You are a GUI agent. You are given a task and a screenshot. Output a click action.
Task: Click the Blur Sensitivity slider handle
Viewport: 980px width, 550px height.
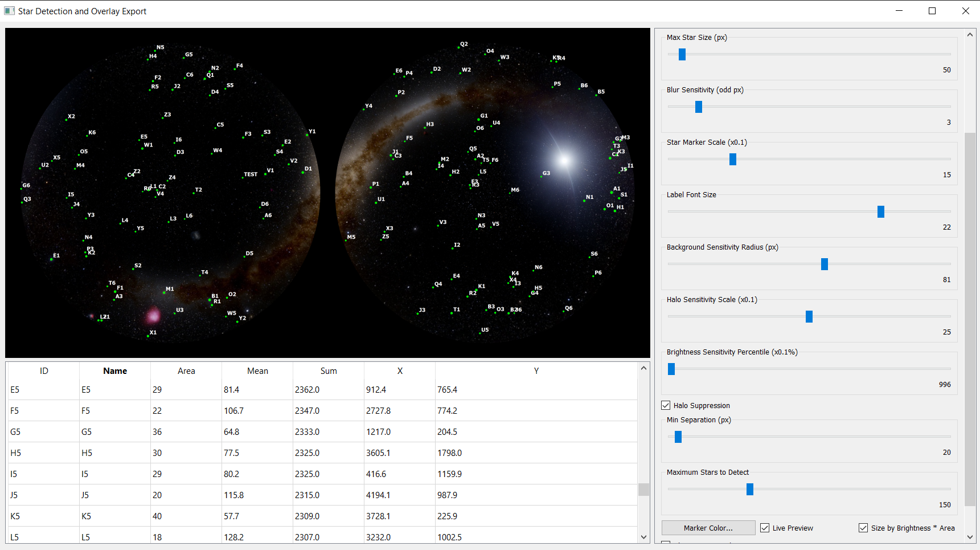pos(699,107)
